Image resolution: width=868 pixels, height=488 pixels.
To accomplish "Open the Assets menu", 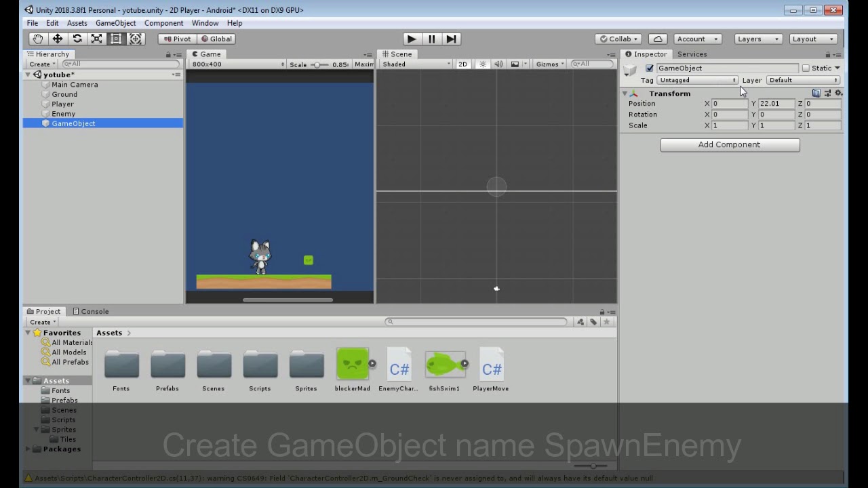I will coord(77,23).
